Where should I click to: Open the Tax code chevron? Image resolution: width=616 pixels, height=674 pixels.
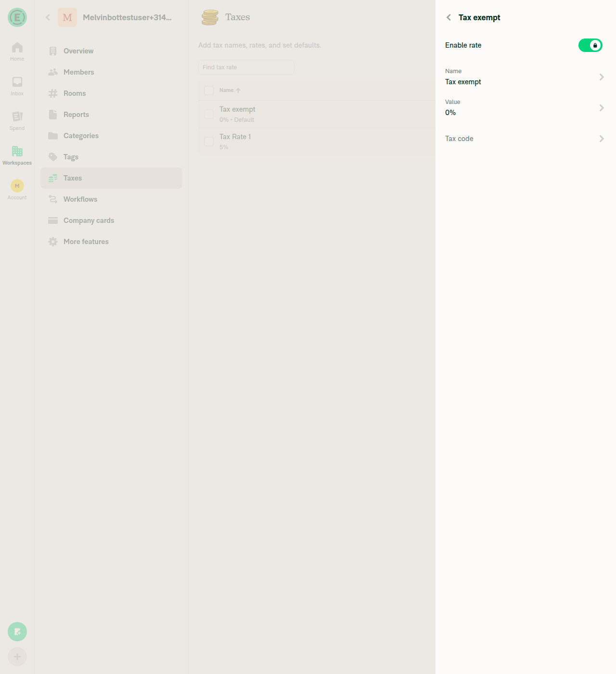[x=602, y=139]
